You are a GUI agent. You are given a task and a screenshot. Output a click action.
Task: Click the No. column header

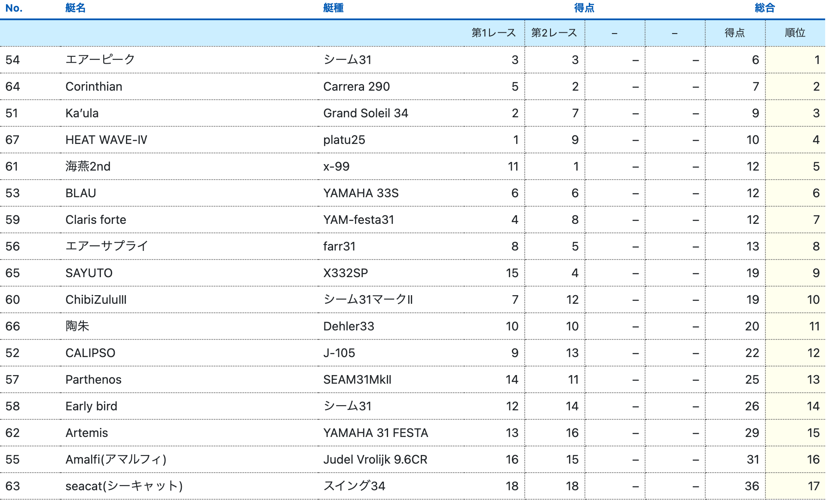point(14,8)
